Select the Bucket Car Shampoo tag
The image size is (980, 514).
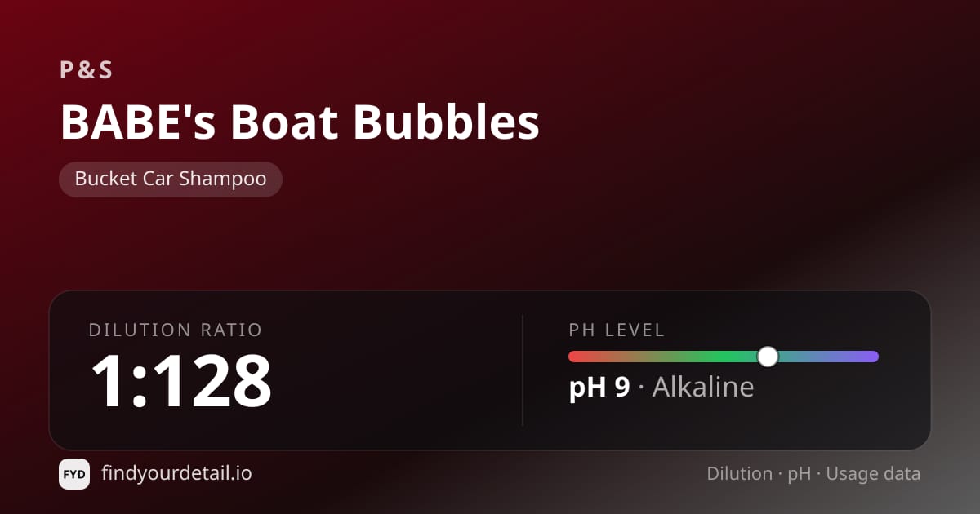point(171,179)
